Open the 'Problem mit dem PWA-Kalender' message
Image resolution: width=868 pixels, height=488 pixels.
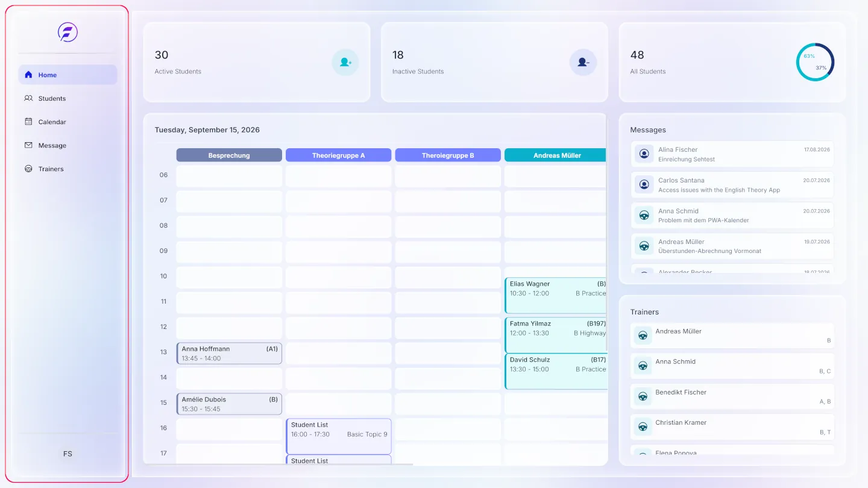[732, 216]
